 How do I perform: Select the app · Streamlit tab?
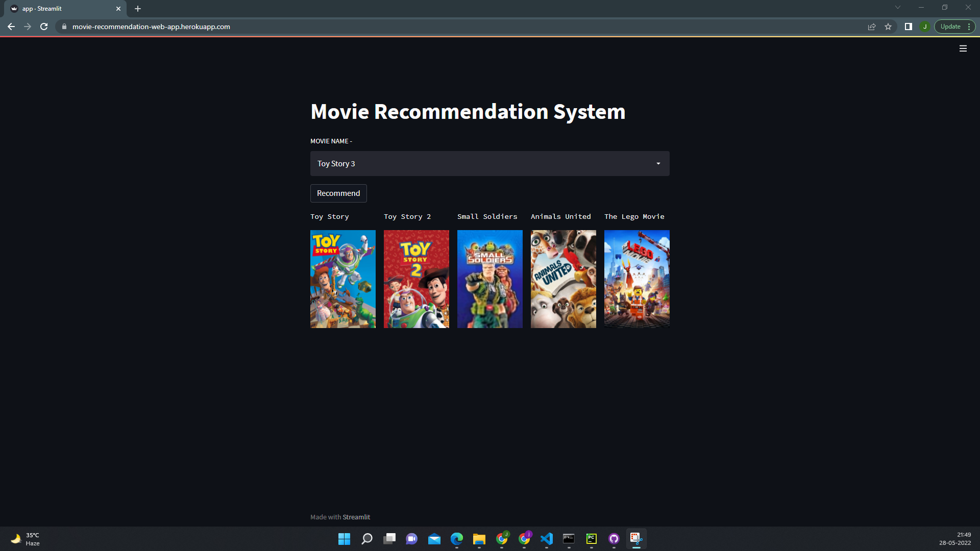(61, 9)
